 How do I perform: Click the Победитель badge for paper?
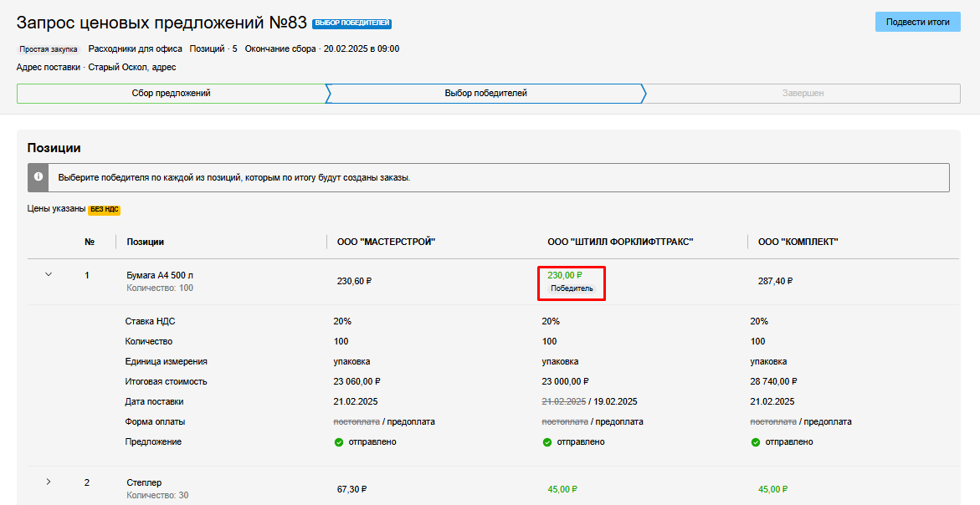click(572, 288)
